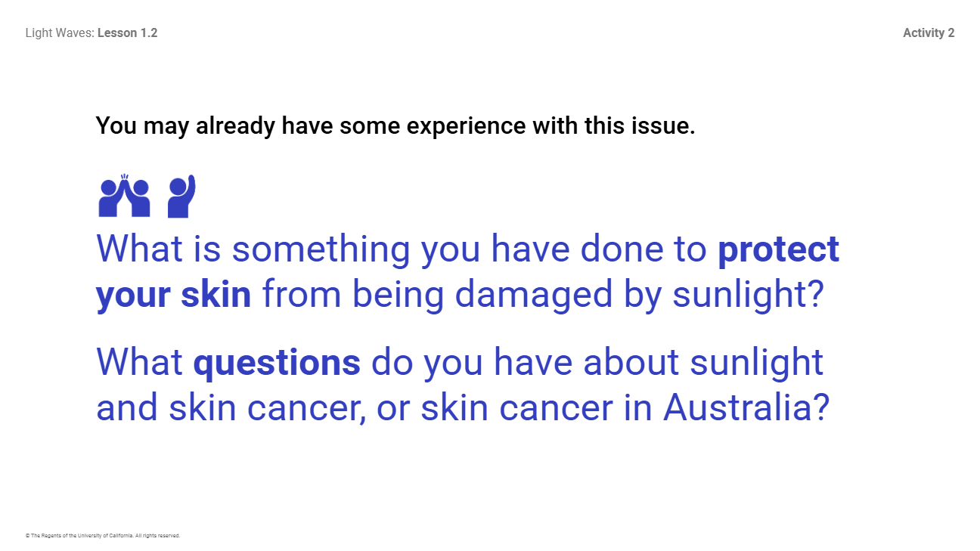Click the high-five partners icon
Screen dimensions: 980x551
pyautogui.click(x=124, y=198)
